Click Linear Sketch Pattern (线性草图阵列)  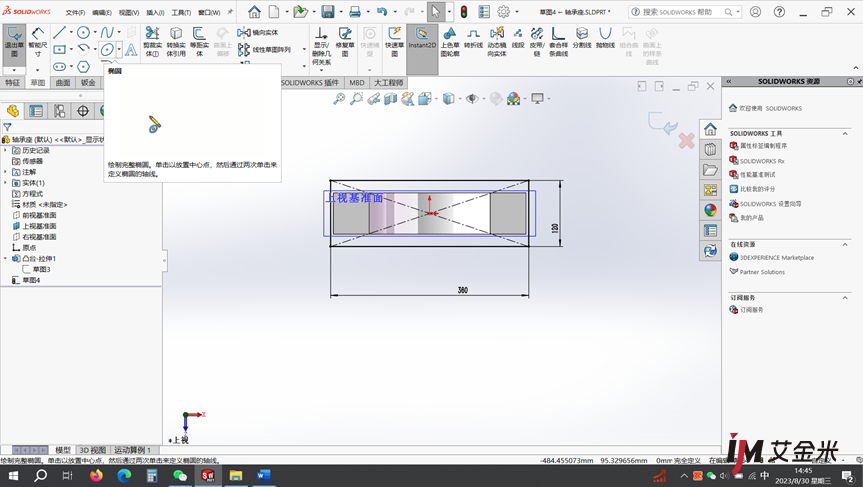[x=264, y=50]
